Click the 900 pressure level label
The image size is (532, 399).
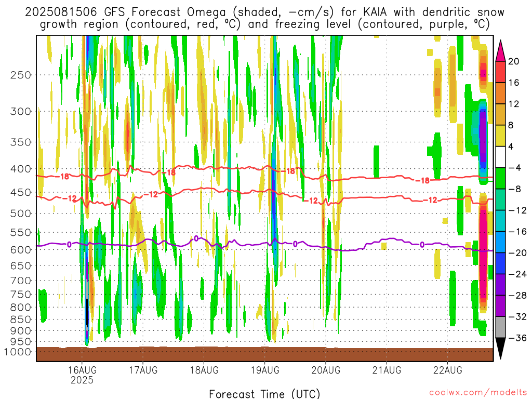pos(21,331)
